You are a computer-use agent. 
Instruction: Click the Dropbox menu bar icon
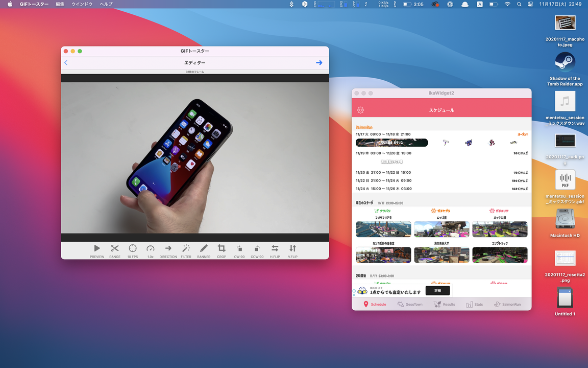point(291,4)
